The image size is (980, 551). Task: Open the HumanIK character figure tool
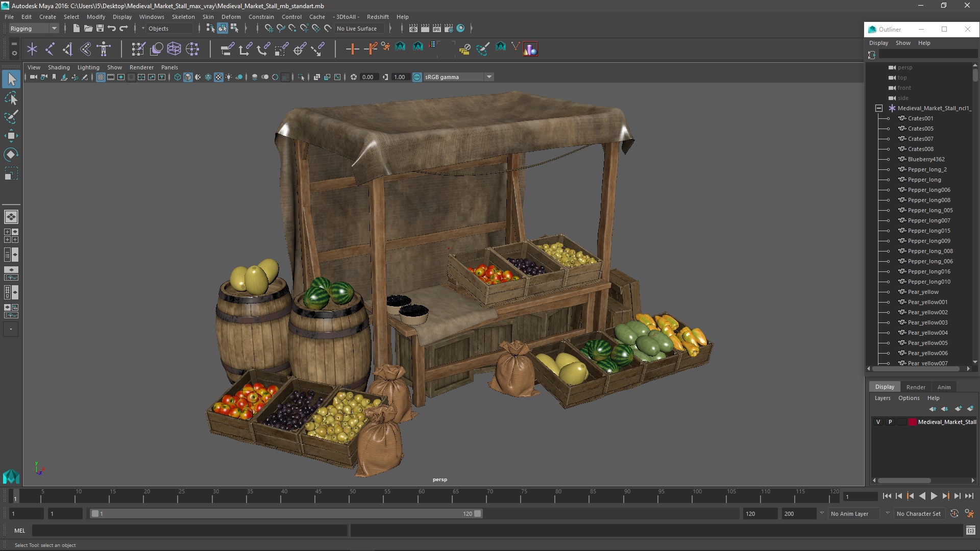pyautogui.click(x=104, y=49)
